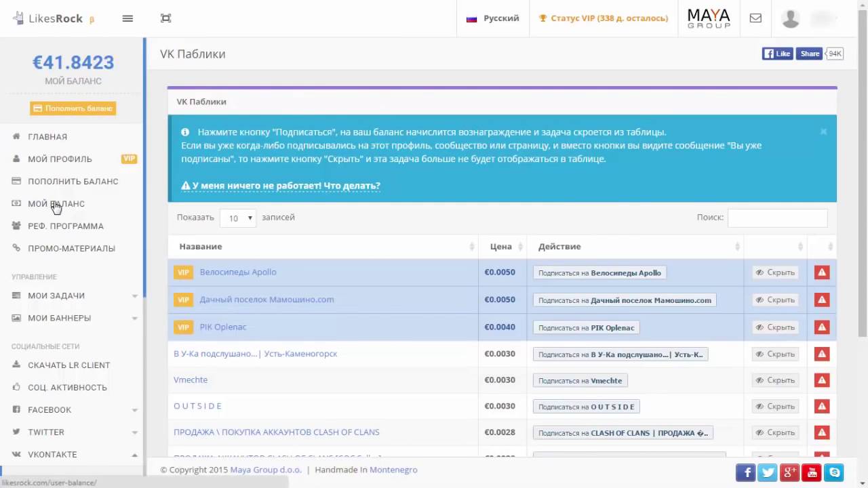The image size is (868, 488).
Task: Click the MAYA GROUP logo
Action: click(709, 18)
